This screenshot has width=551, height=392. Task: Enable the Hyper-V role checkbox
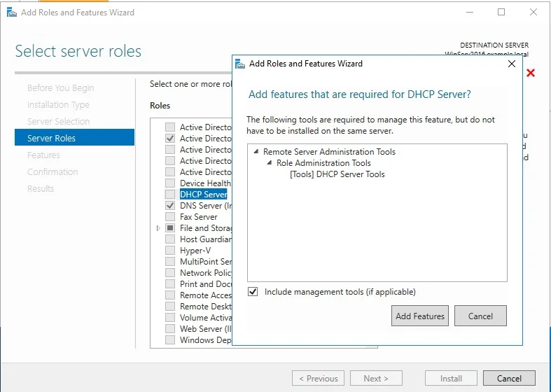tap(170, 251)
